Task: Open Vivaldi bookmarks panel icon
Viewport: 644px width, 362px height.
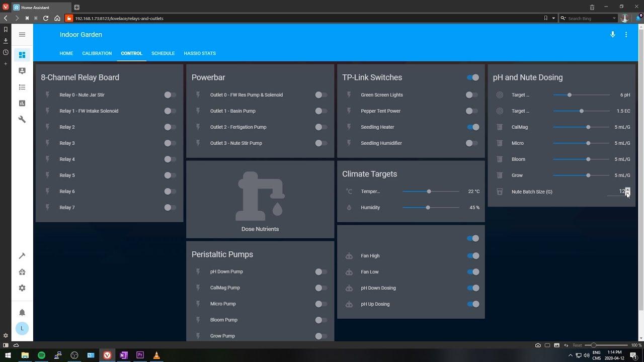Action: 6,30
